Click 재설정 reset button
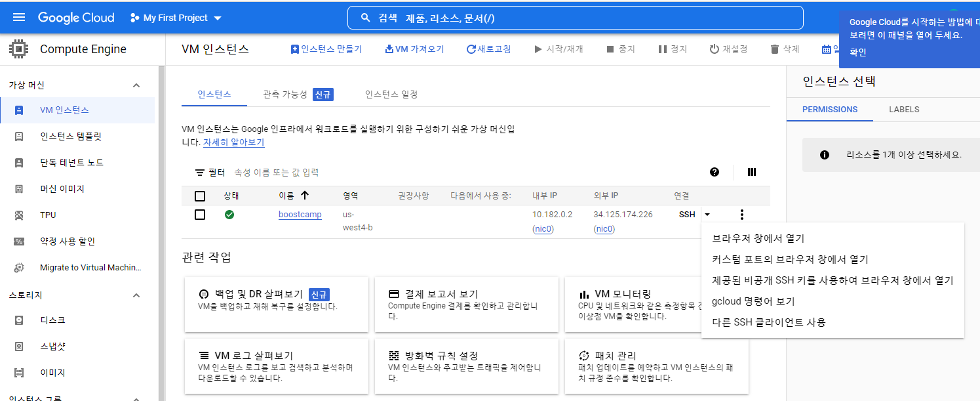The width and height of the screenshot is (980, 401). [x=728, y=49]
